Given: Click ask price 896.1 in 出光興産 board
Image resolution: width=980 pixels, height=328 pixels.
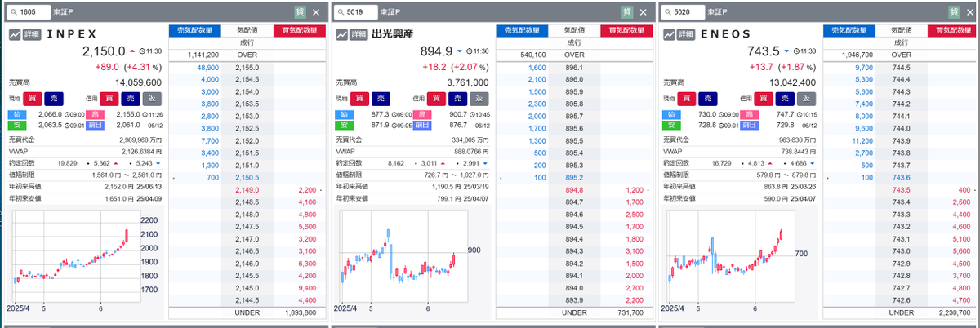Looking at the screenshot, I should (x=573, y=67).
